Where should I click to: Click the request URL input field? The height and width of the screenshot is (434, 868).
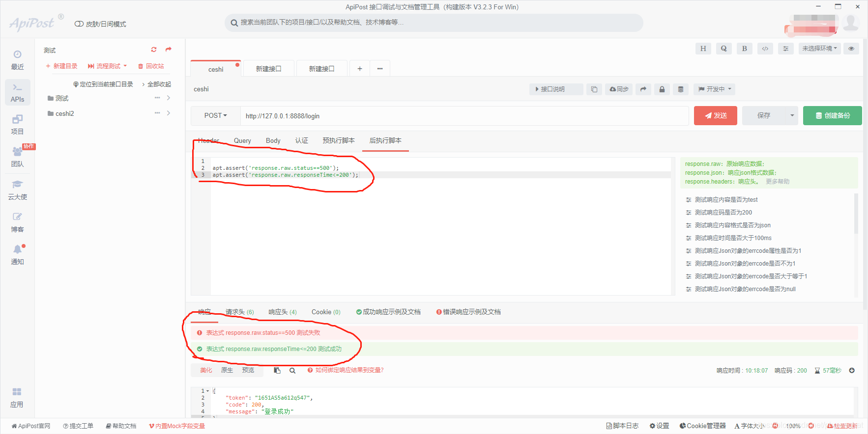tap(464, 116)
